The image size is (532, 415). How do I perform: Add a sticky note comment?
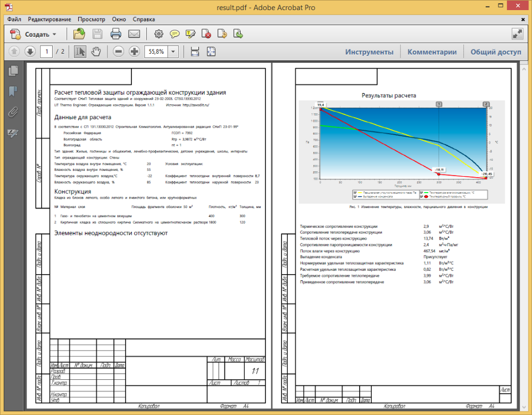[174, 35]
